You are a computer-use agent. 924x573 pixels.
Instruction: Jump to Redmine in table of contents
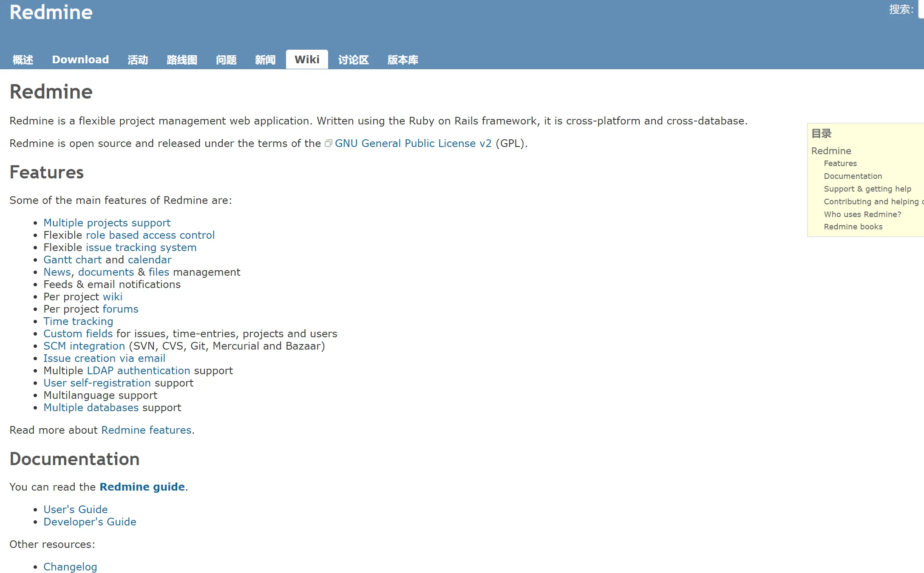tap(831, 151)
